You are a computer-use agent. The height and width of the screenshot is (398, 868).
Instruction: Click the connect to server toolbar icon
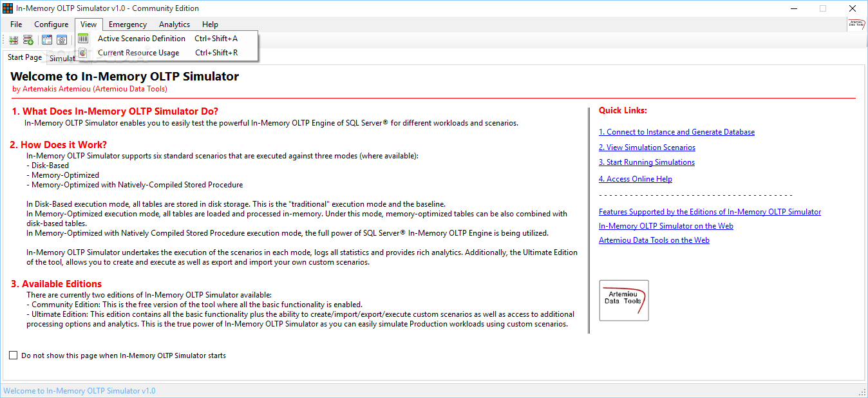click(13, 40)
